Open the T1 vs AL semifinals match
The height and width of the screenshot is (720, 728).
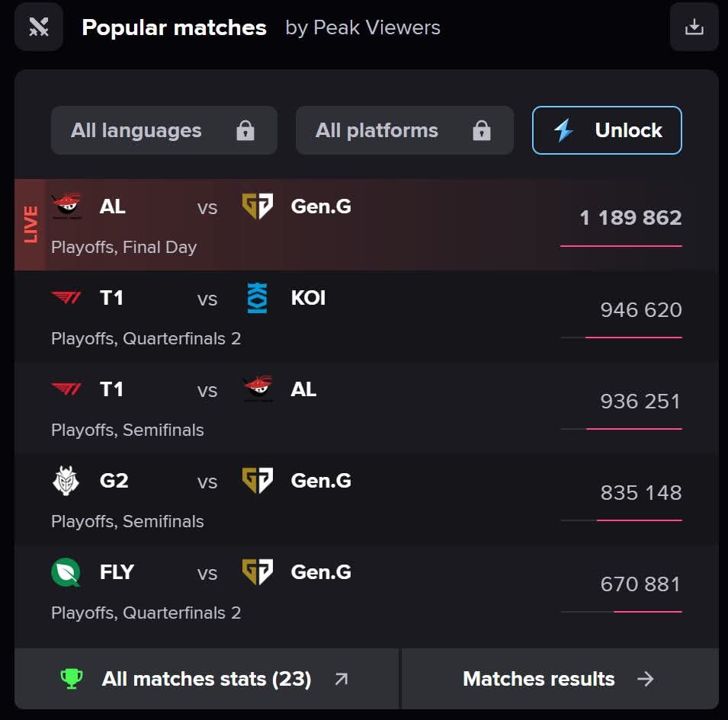point(305,408)
